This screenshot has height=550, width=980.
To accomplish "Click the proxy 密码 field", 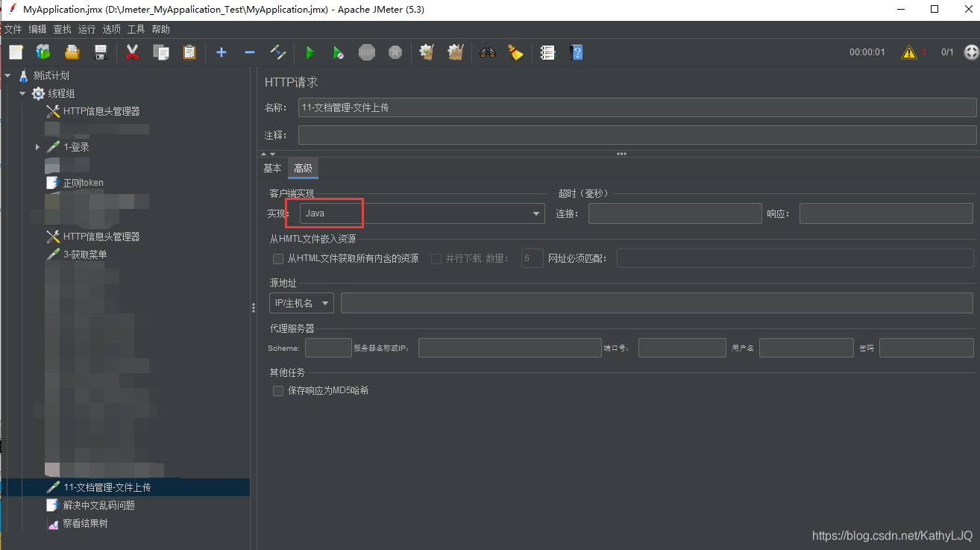I will click(926, 348).
